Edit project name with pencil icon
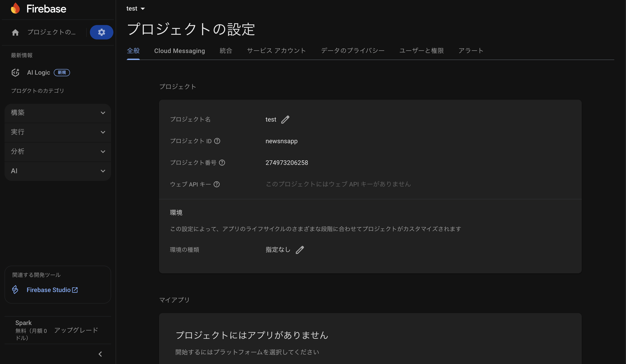The height and width of the screenshot is (364, 626). coord(285,120)
